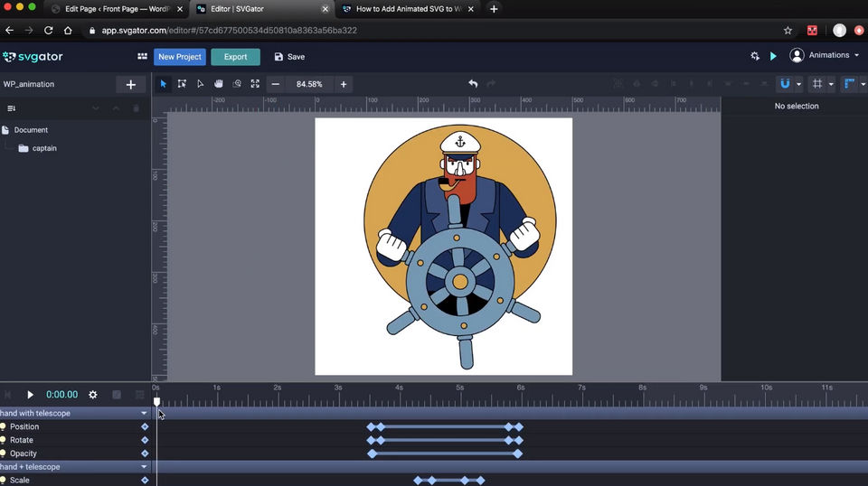Collapse the hand with telescope animators
The image size is (868, 486).
[144, 413]
